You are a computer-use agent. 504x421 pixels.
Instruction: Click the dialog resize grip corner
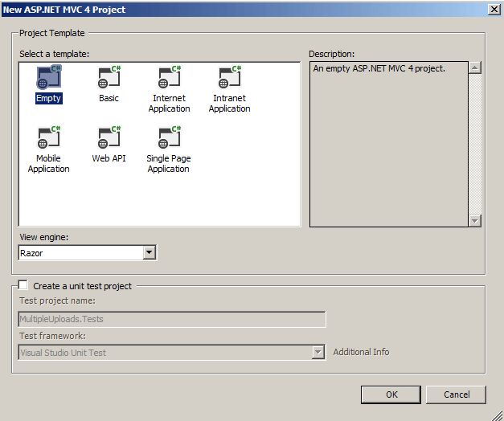pyautogui.click(x=498, y=415)
